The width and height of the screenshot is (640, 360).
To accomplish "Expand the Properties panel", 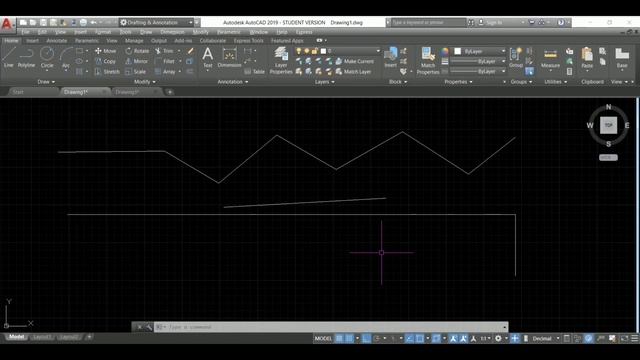I will (458, 82).
